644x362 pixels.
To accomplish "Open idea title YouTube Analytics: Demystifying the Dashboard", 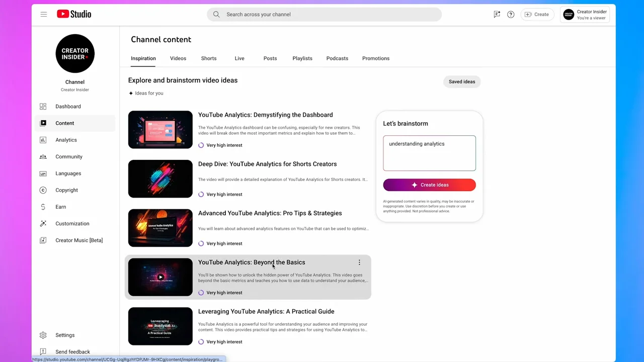I will point(265,115).
